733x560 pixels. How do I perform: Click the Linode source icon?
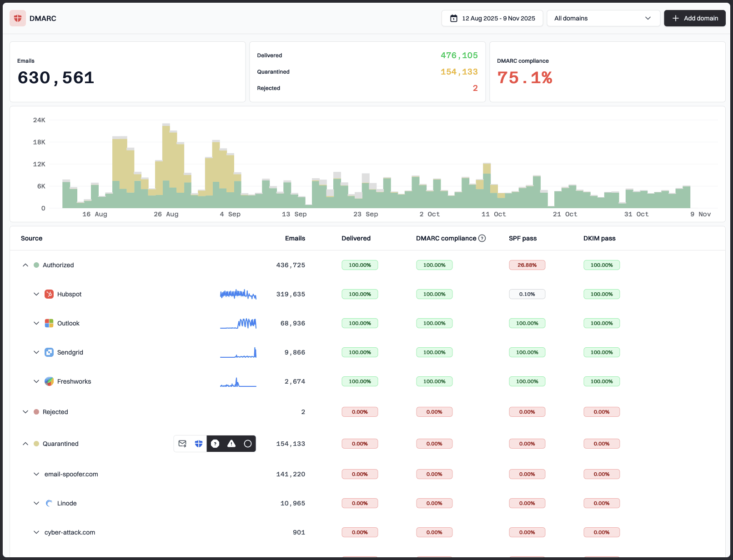tap(49, 503)
